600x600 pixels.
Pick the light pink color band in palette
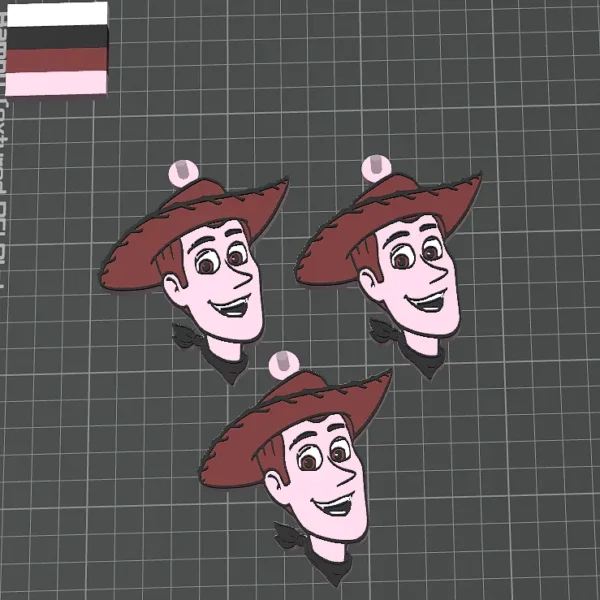pyautogui.click(x=57, y=83)
